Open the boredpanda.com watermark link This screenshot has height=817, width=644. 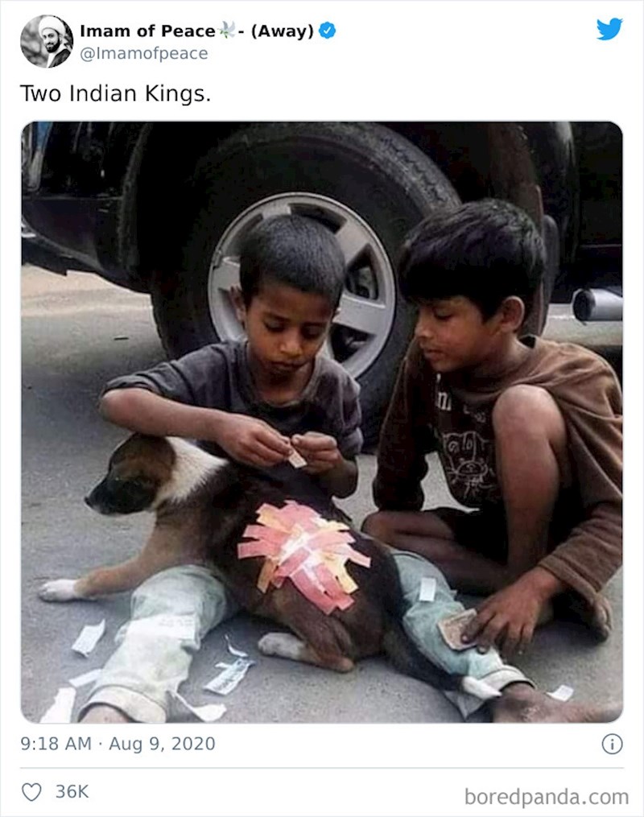tap(547, 797)
